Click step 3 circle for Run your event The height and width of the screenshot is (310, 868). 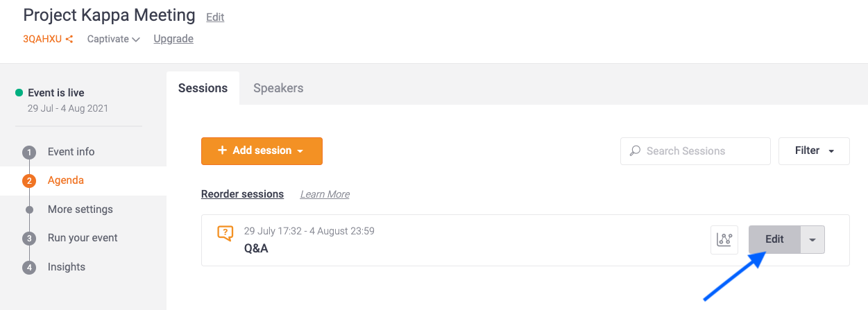[x=29, y=239]
